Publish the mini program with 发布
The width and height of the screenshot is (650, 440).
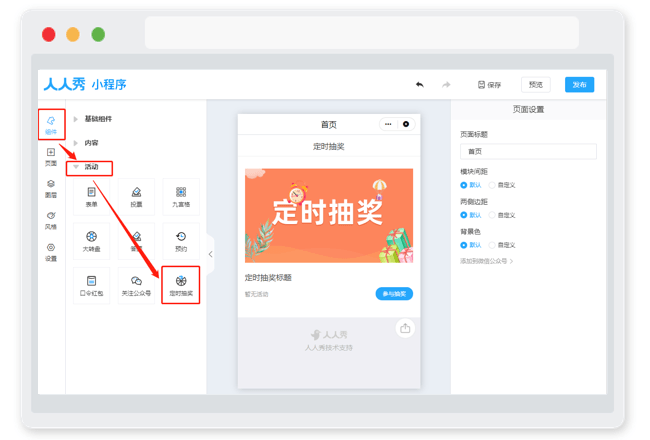(x=580, y=85)
